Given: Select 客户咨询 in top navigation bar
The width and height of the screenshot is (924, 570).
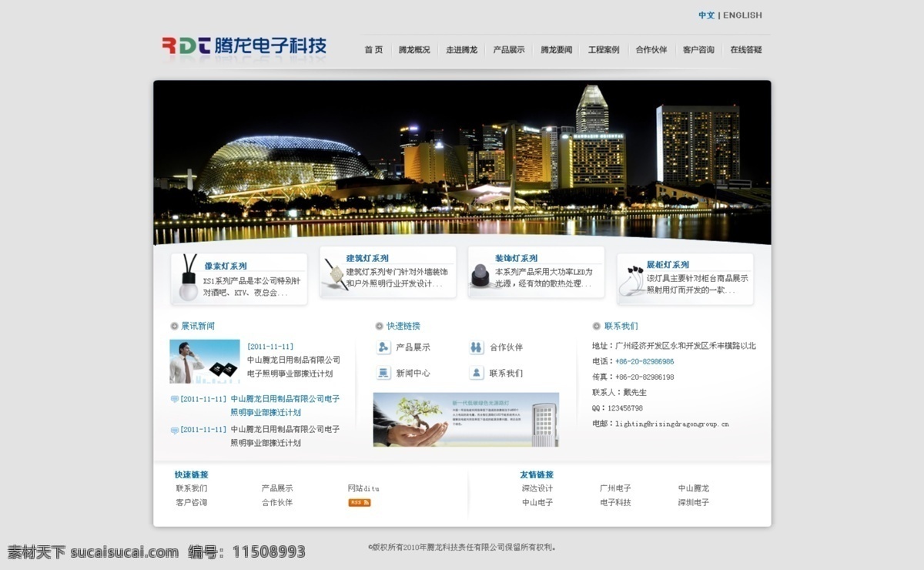Looking at the screenshot, I should click(698, 49).
